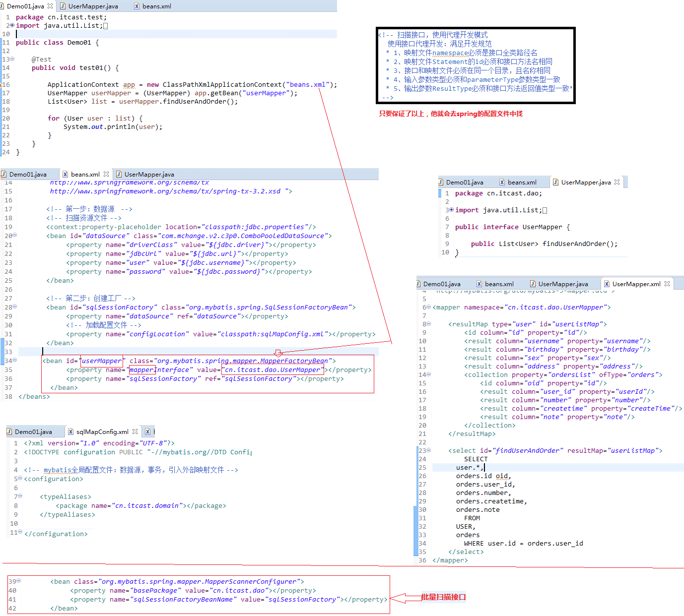Close the sqlMapConfig.xml tab
The height and width of the screenshot is (616, 684).
click(x=135, y=431)
